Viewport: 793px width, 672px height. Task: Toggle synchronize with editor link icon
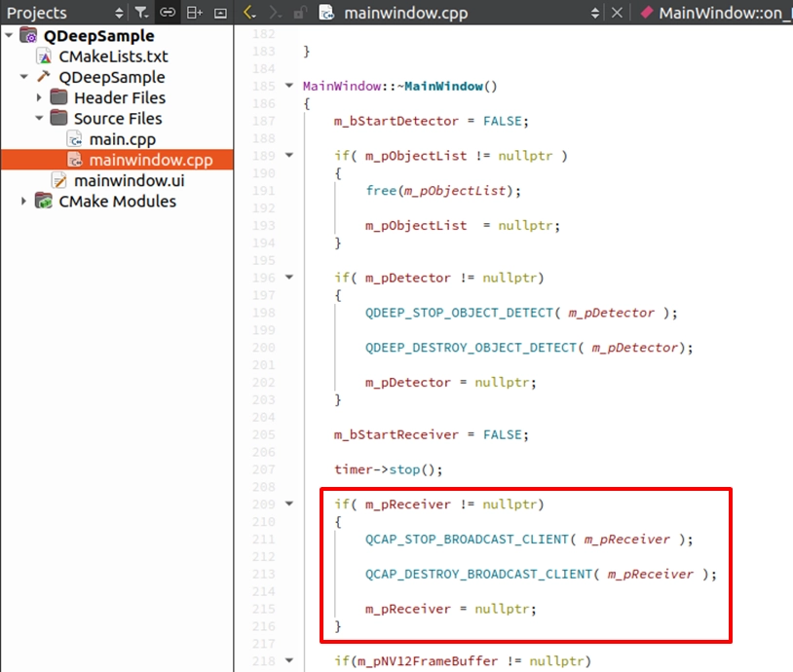point(168,12)
